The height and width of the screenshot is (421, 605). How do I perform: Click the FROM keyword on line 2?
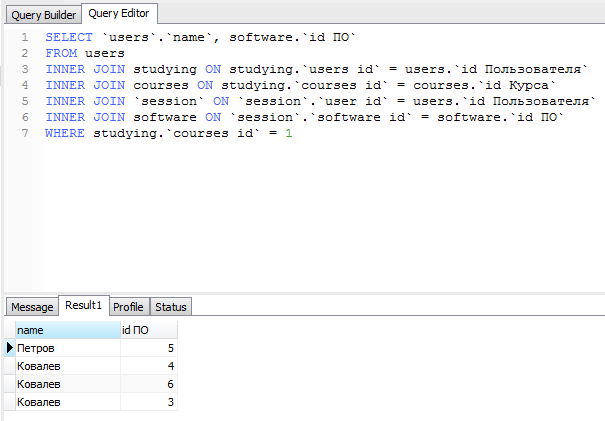click(x=61, y=53)
